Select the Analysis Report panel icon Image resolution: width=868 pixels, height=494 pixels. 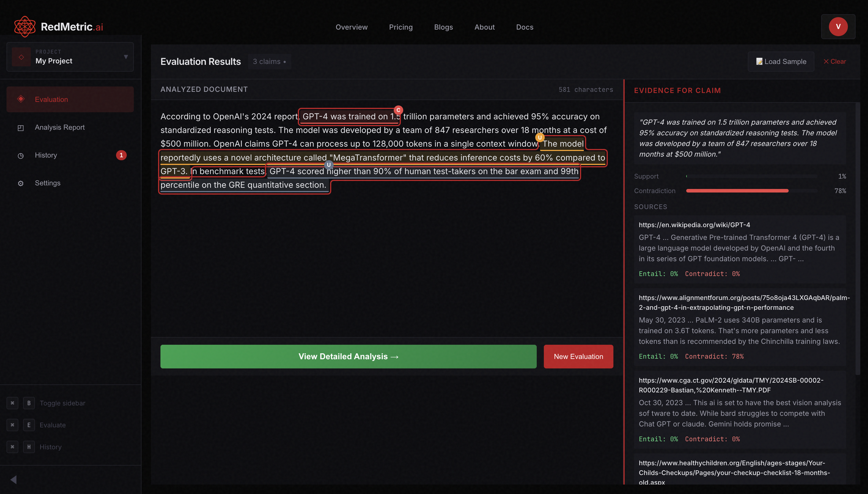tap(21, 128)
